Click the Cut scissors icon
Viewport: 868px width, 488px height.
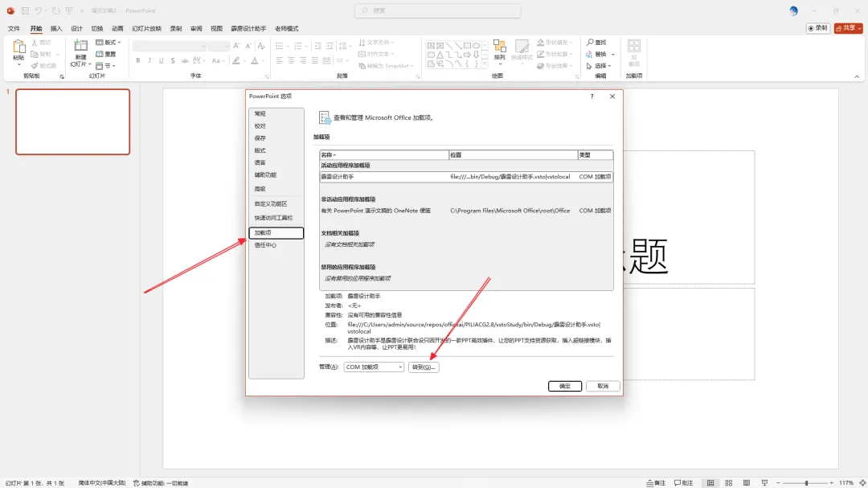(x=35, y=43)
